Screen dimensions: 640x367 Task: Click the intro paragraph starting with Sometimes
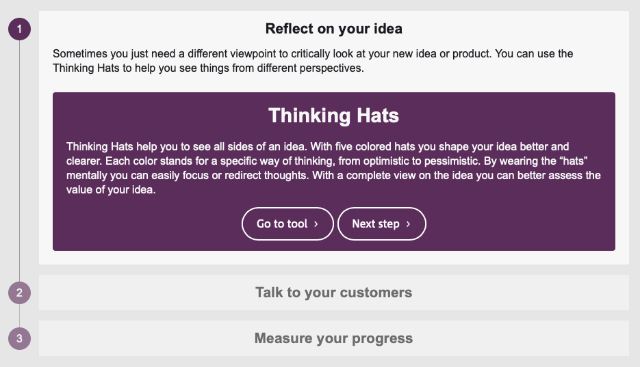(313, 61)
